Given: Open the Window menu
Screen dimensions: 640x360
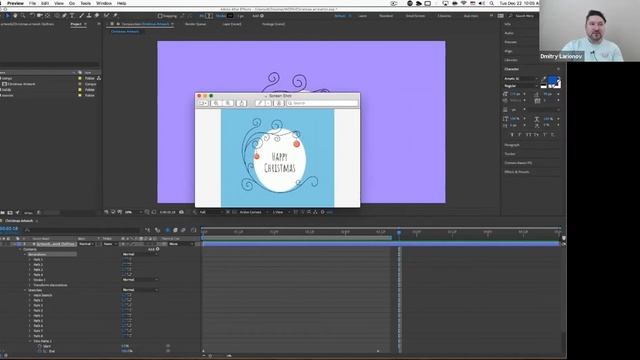Looking at the screenshot, I should coord(104,3).
